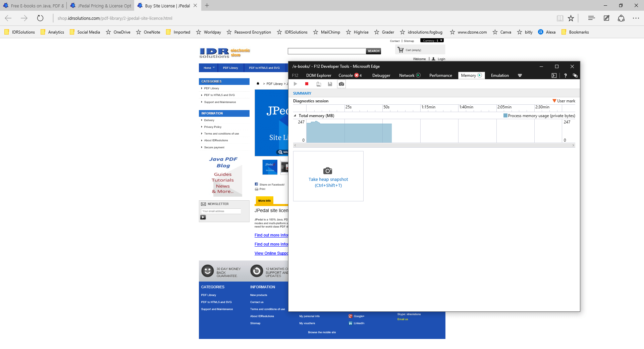Click the newsletter email address field
Viewport: 644px width, 349px height.
pyautogui.click(x=221, y=211)
